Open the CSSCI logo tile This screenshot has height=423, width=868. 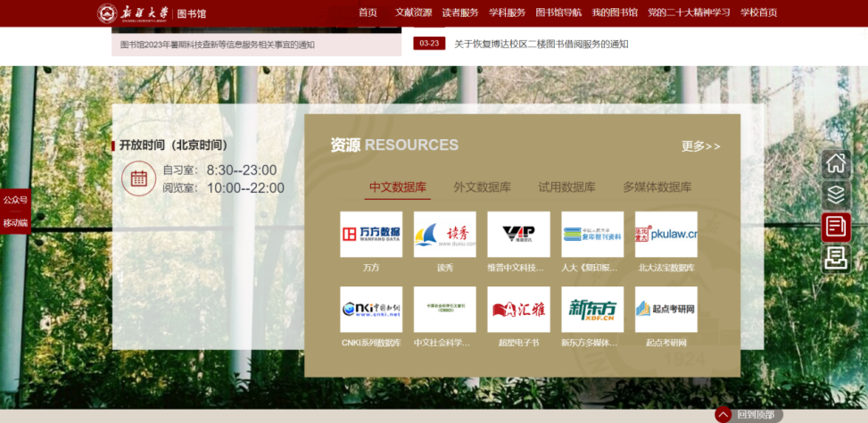tap(444, 310)
